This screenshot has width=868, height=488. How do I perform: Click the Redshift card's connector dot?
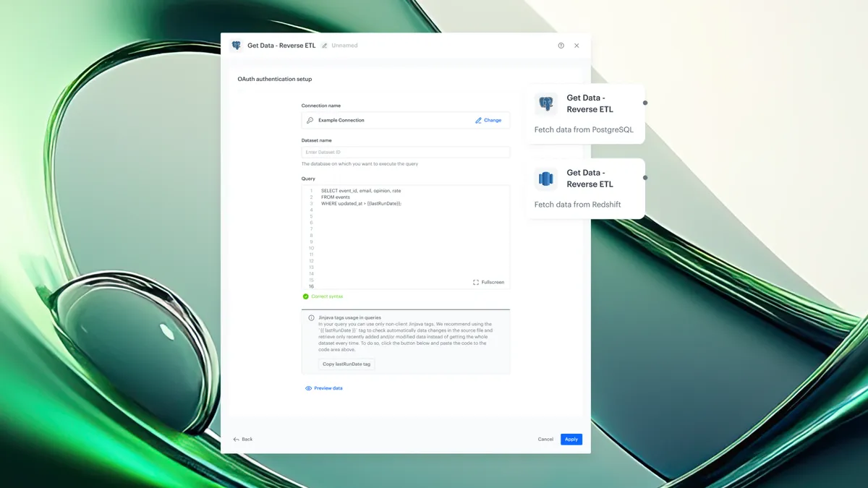pos(645,178)
